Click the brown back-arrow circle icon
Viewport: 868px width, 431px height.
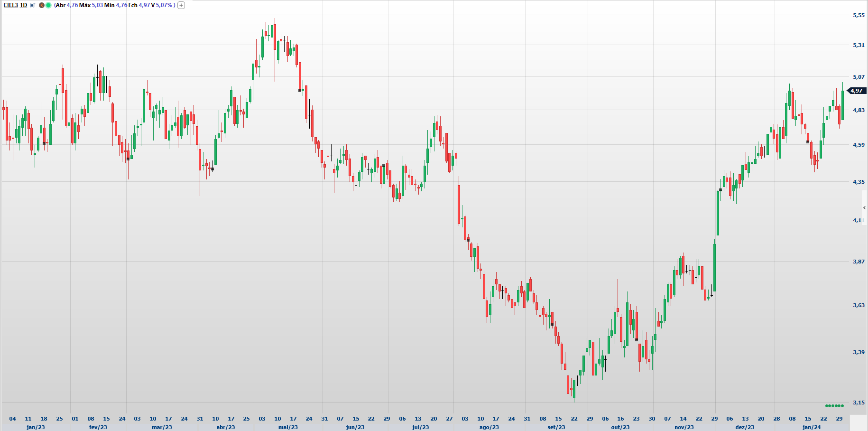(42, 5)
